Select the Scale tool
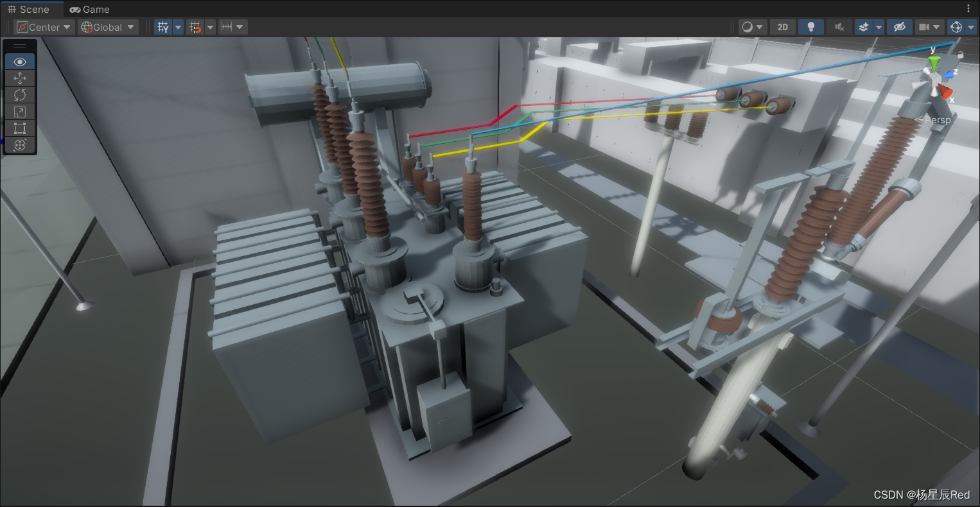This screenshot has height=507, width=980. coord(20,112)
